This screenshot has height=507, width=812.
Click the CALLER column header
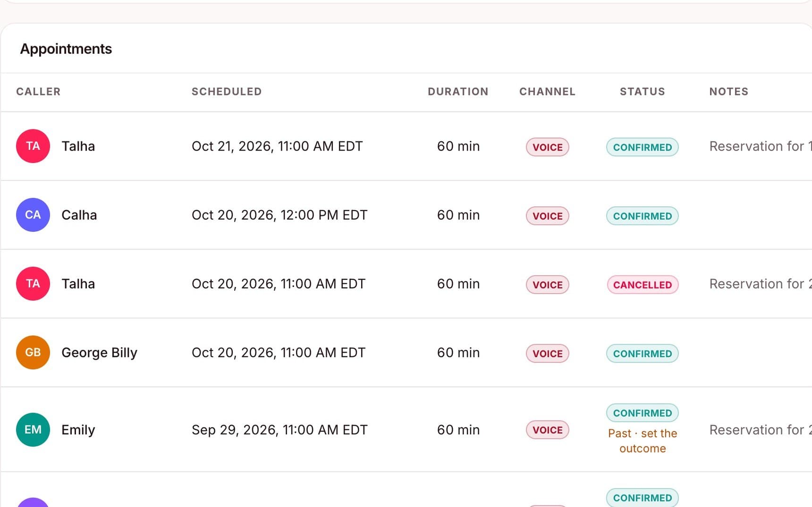pyautogui.click(x=38, y=92)
